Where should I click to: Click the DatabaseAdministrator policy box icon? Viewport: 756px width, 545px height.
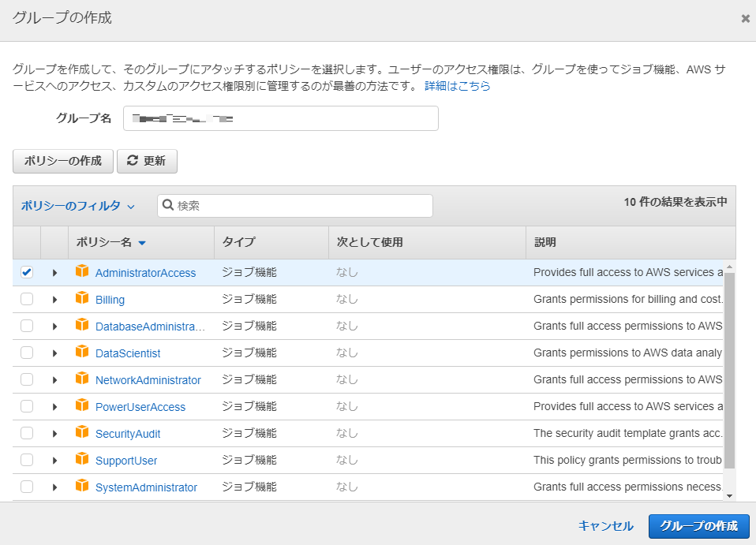click(x=82, y=325)
